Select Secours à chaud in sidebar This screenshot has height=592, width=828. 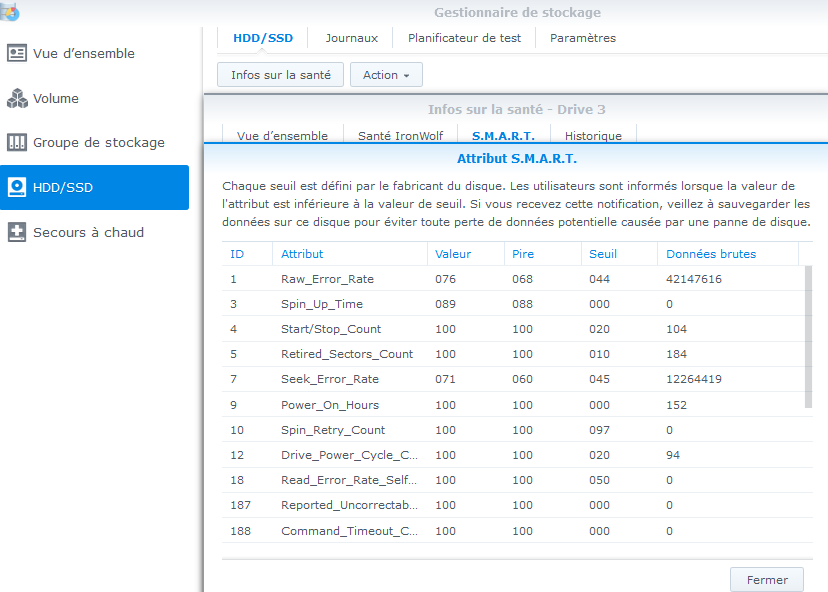coord(95,232)
